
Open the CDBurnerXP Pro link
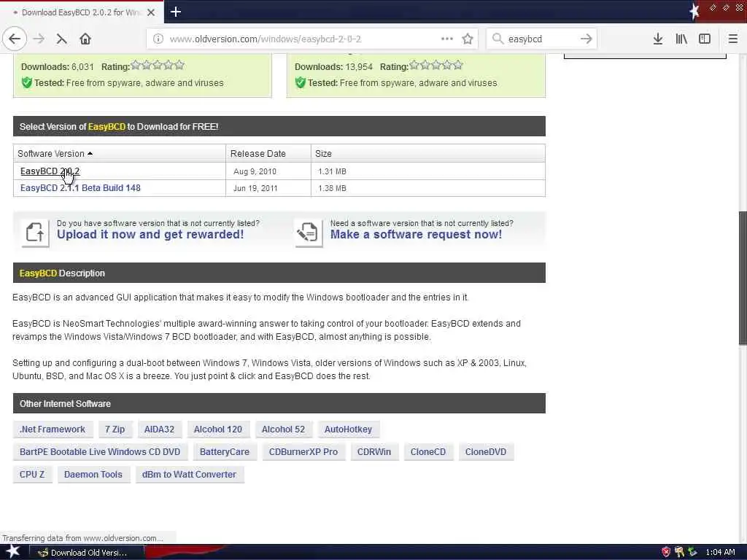coord(303,451)
